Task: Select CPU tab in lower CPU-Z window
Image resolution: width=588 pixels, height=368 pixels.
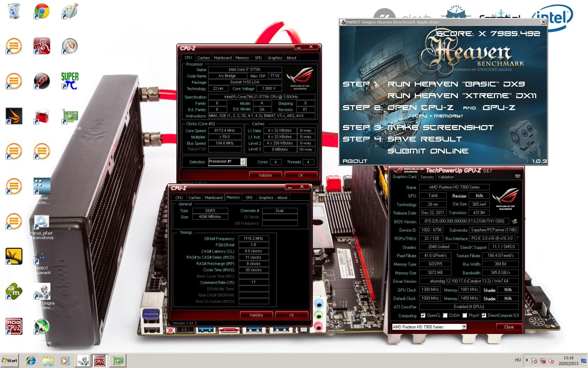Action: click(179, 198)
